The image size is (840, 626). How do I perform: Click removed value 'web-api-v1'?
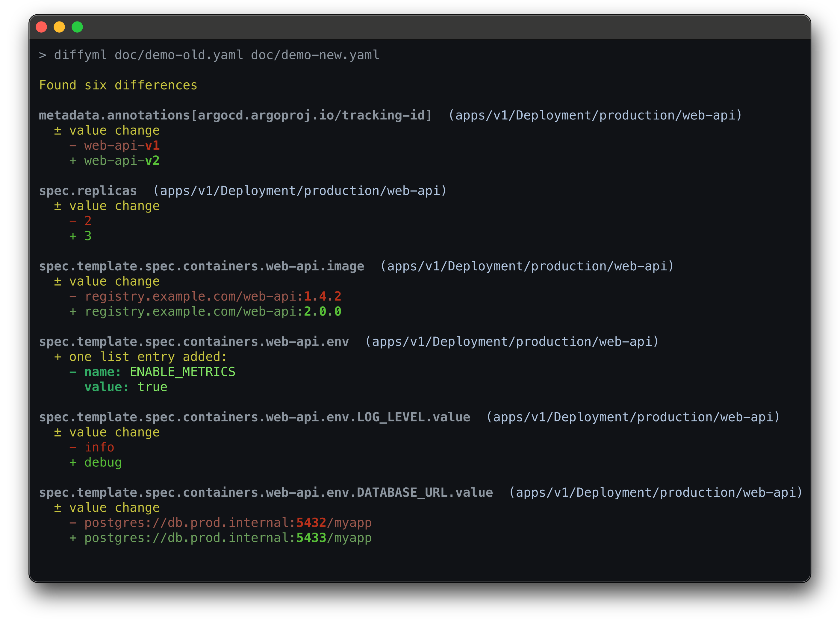click(122, 145)
